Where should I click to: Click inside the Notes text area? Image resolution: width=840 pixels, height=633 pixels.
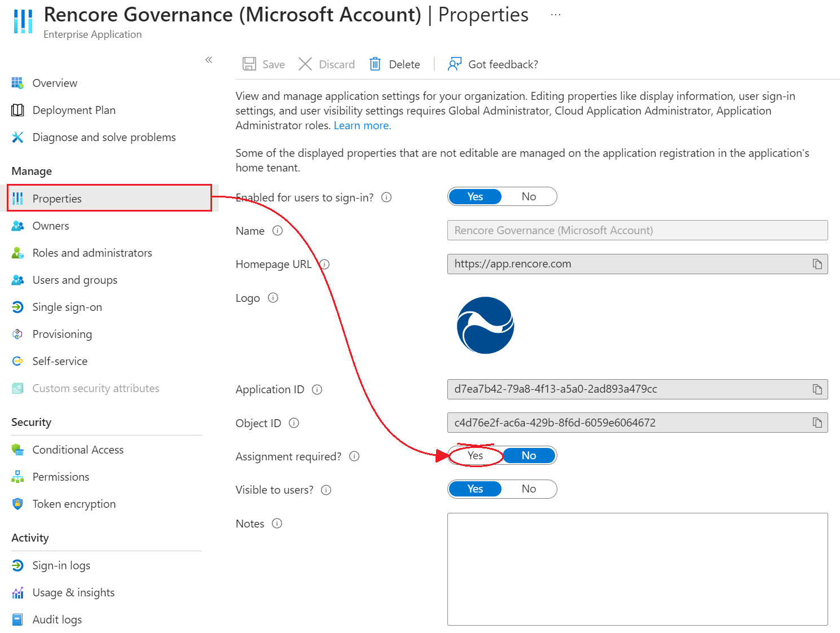click(x=637, y=569)
